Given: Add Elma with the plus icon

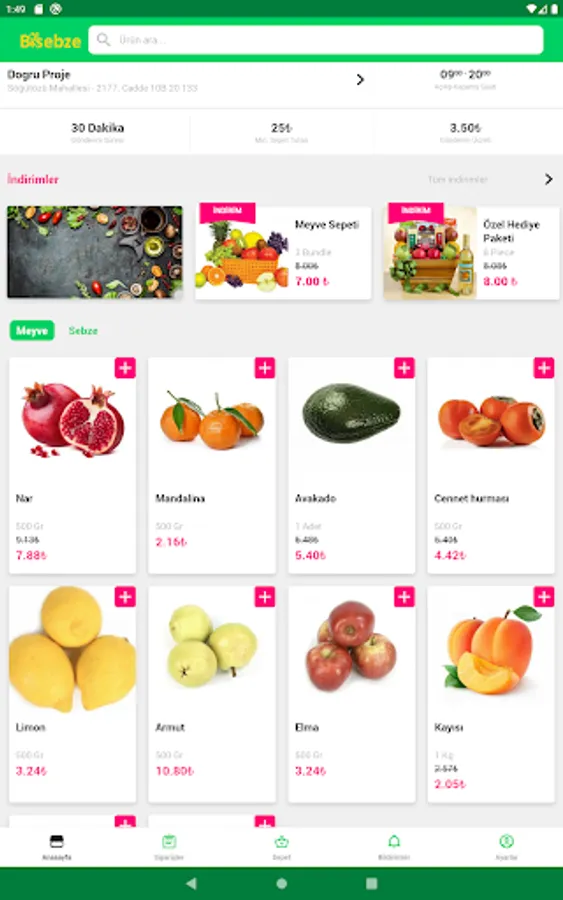Looking at the screenshot, I should (x=404, y=597).
